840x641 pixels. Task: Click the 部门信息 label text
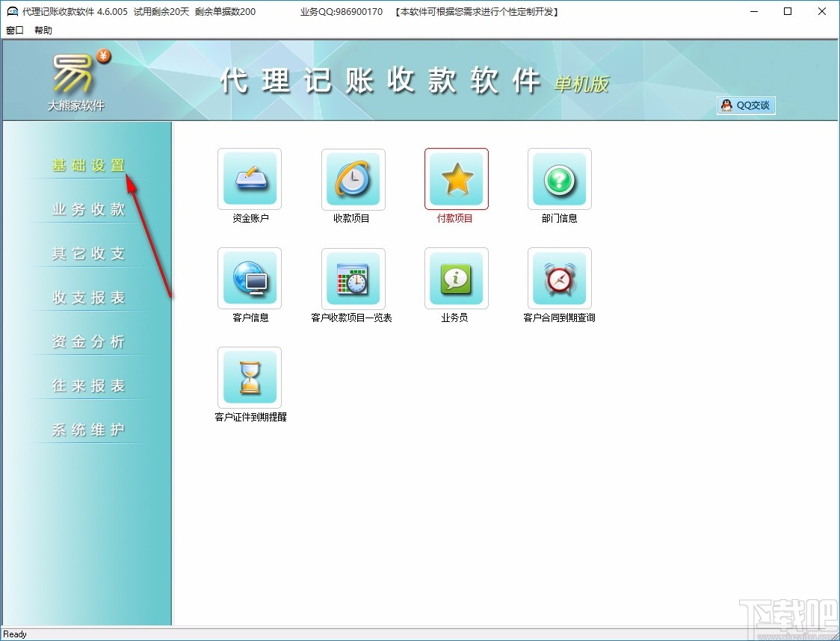tap(559, 218)
